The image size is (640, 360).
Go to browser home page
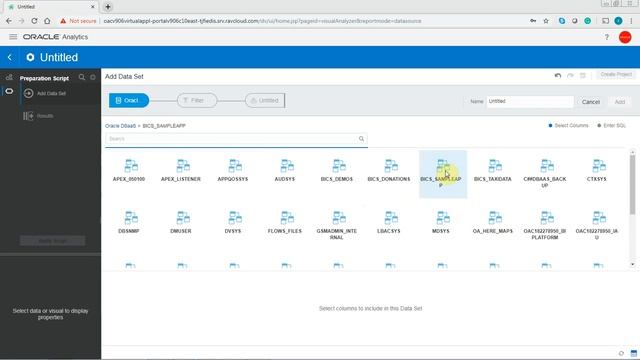click(47, 21)
